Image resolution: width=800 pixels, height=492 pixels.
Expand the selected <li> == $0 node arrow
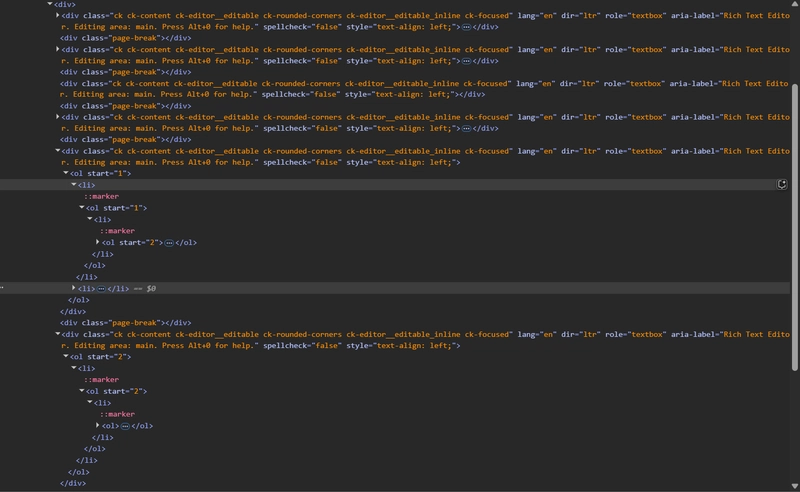click(74, 288)
